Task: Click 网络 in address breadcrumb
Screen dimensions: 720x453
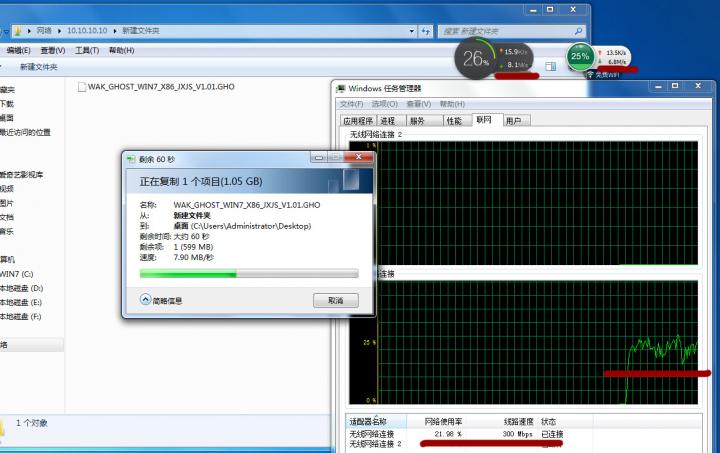Action: tap(44, 31)
